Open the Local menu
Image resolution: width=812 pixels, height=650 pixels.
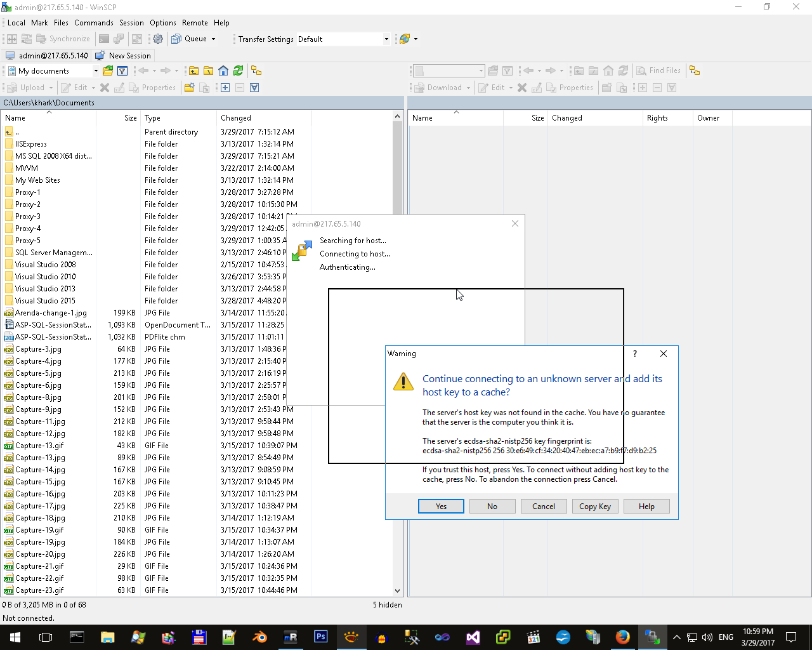pos(16,22)
